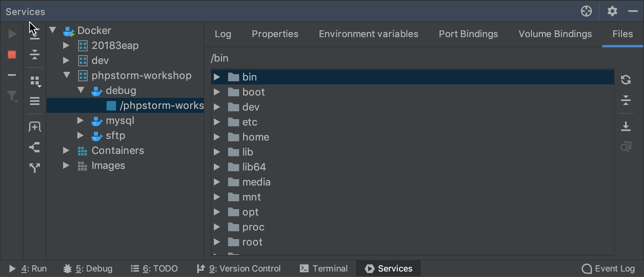Select the mysql service label
This screenshot has width=644, height=277.
[120, 120]
